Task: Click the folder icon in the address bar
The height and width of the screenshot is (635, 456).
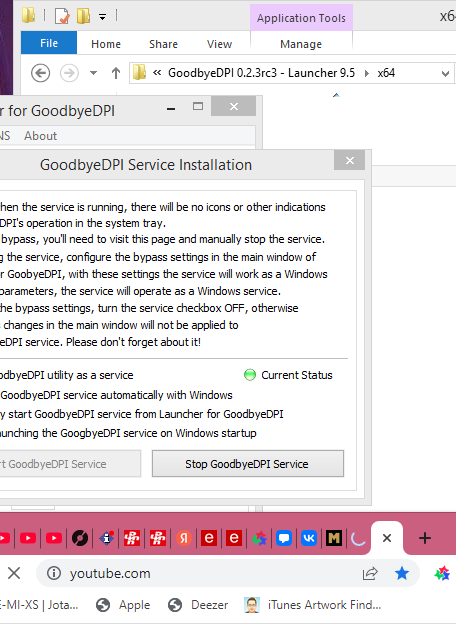Action: (x=139, y=73)
